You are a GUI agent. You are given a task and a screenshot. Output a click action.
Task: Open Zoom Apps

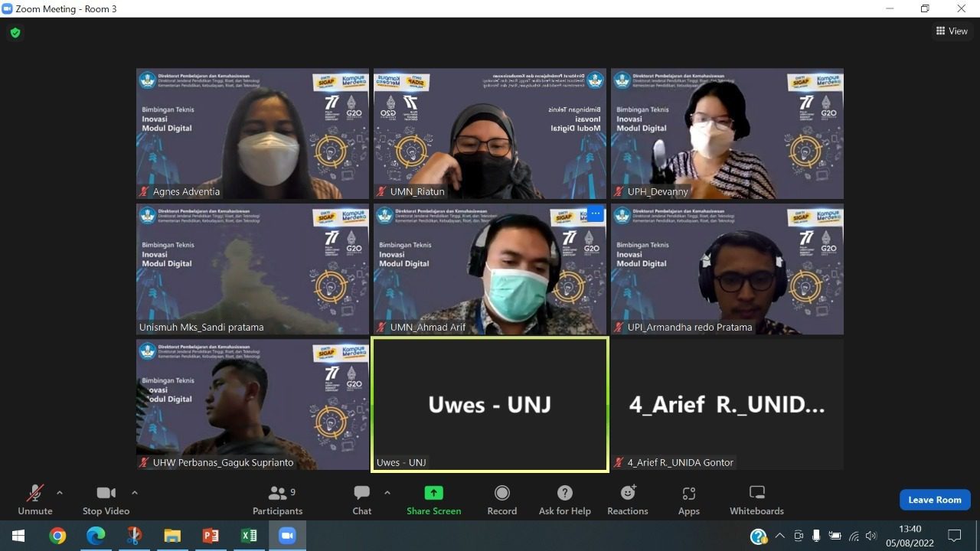pos(688,500)
